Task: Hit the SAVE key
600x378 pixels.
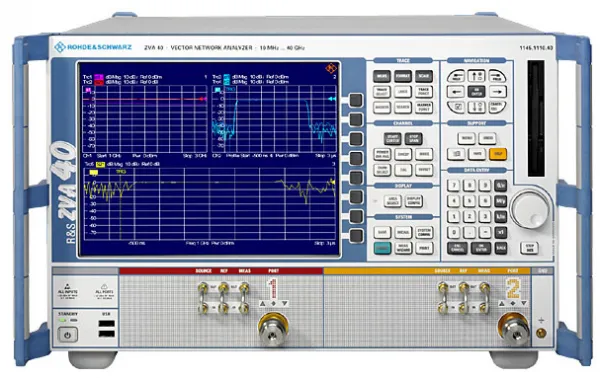Action: coord(382,232)
